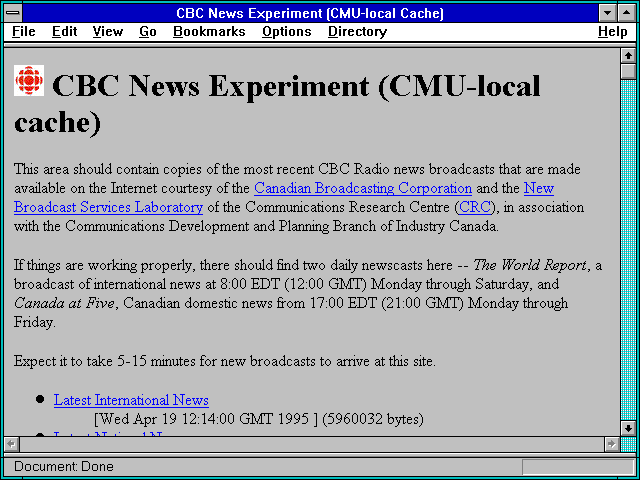Click 'Expect it to take 5-15 minutes' sentence
Screen dimensions: 640x480
[224, 362]
